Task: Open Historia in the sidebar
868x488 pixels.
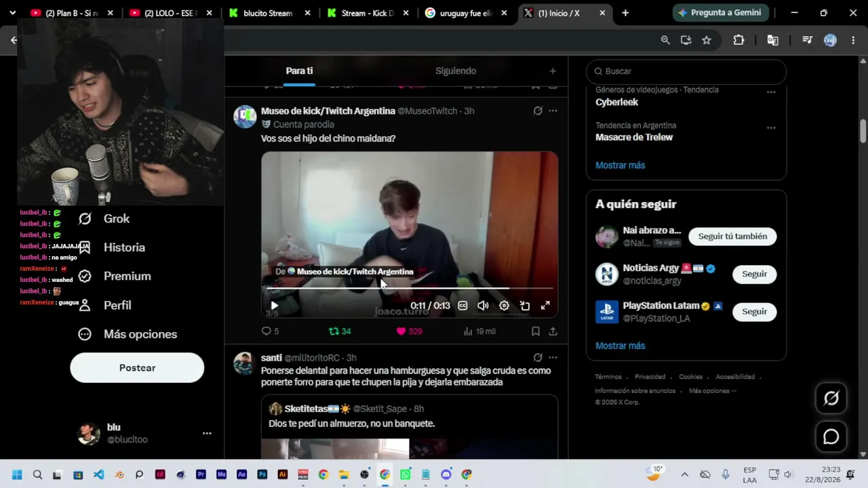Action: 111,247
